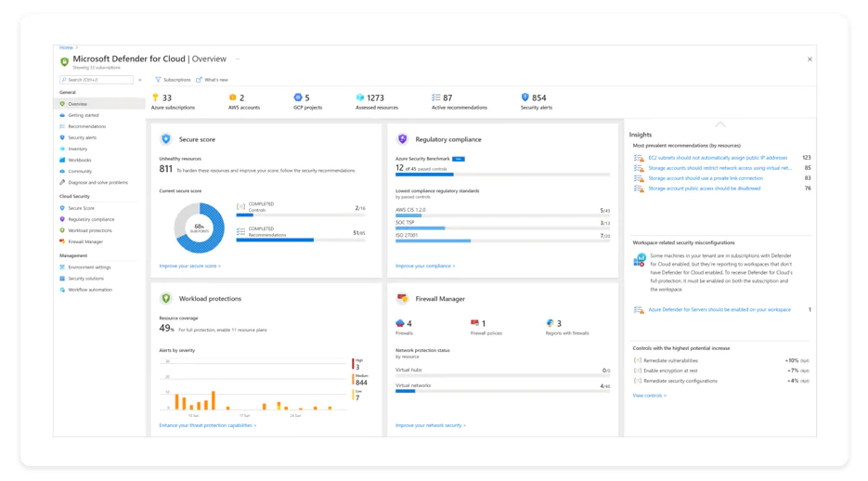868x481 pixels.
Task: Click the Inventory icon in sidebar
Action: pos(62,149)
